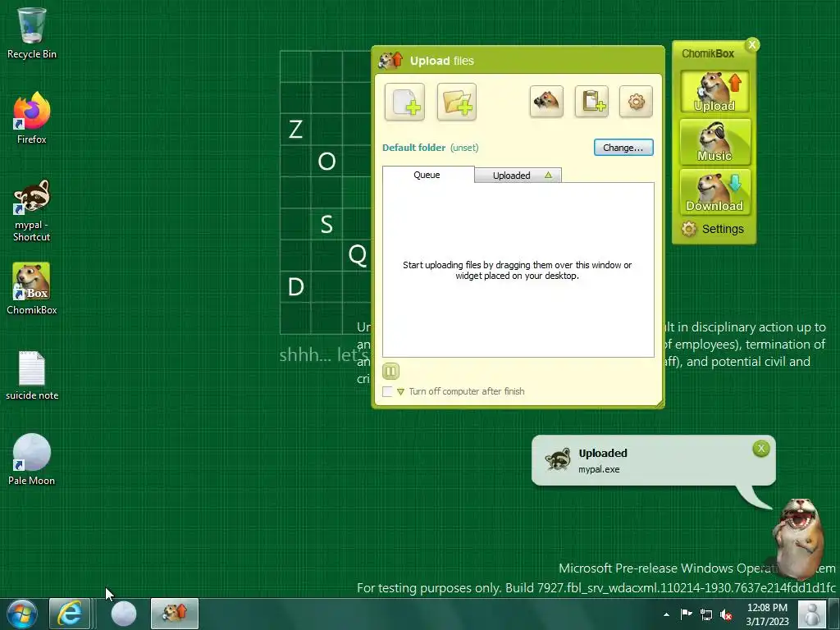
Task: Click the Upload files title bar hamster icon
Action: [x=390, y=60]
